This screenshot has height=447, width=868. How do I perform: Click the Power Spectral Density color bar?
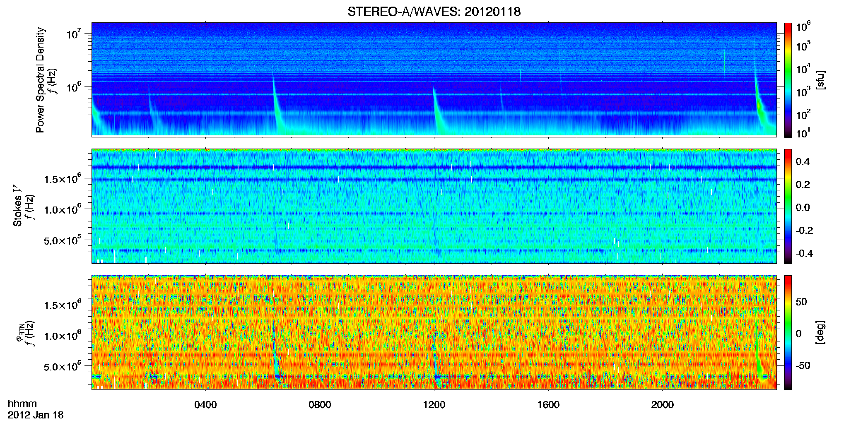788,80
